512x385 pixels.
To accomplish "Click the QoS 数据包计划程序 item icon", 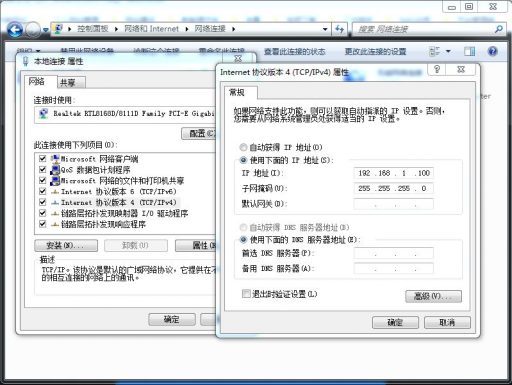I will pos(55,170).
